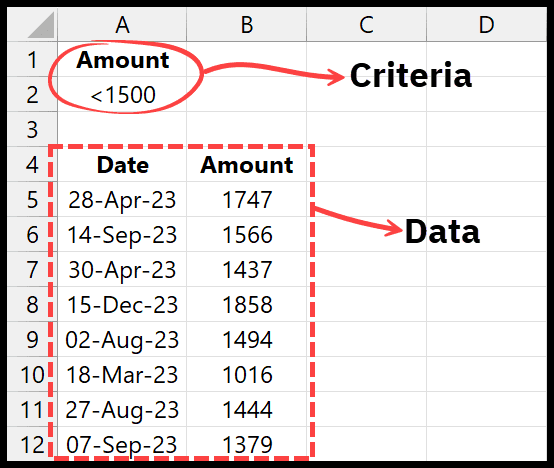Select column C header

[x=366, y=25]
